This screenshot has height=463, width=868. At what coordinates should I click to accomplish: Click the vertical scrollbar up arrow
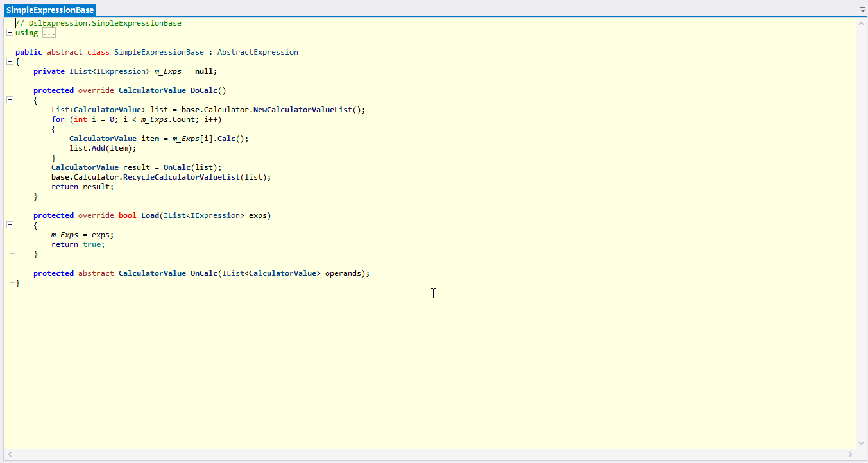[x=862, y=22]
